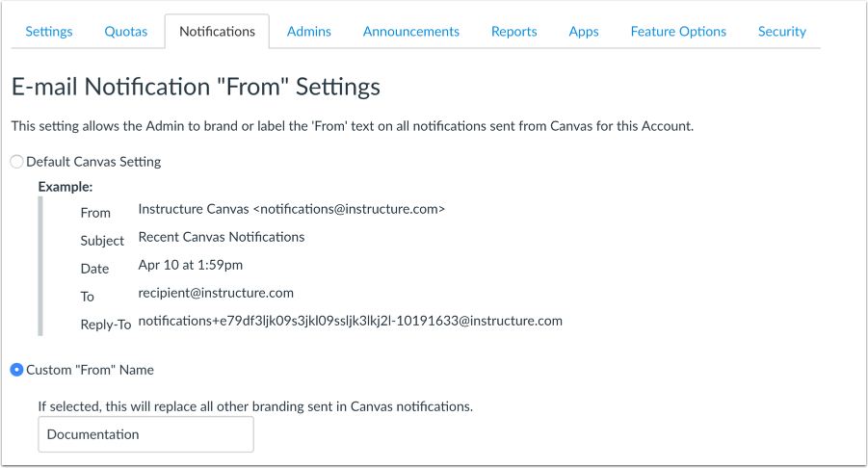Open the Announcements tab
Viewport: 868px width, 468px height.
410,32
